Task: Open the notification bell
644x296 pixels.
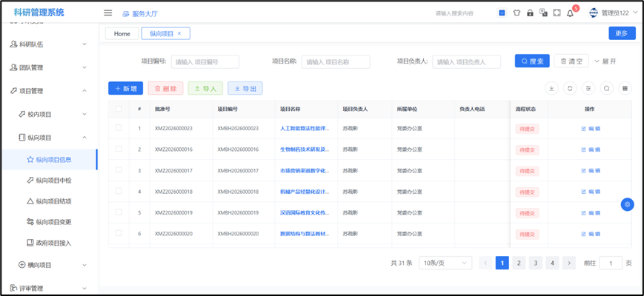Action: (570, 13)
